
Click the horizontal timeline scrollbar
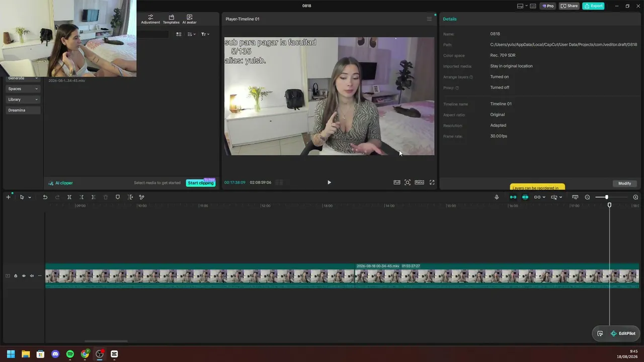tap(106, 341)
